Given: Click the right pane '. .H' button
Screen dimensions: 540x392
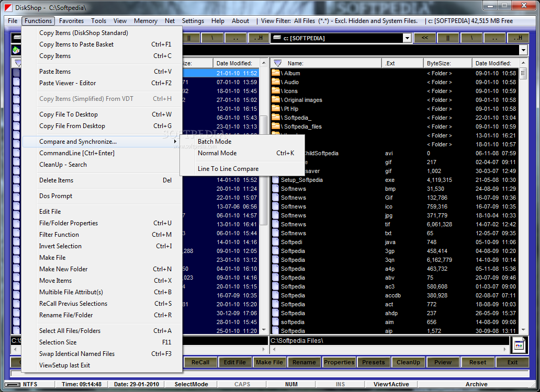Looking at the screenshot, I should 518,38.
